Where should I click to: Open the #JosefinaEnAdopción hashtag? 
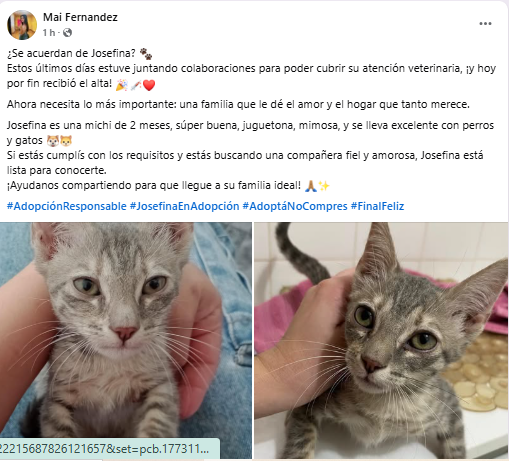pyautogui.click(x=184, y=206)
